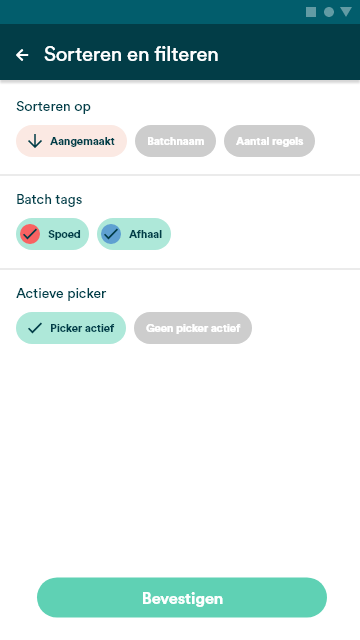Click the checkmark in Picker actief chip
This screenshot has width=360, height=640.
pyautogui.click(x=35, y=328)
